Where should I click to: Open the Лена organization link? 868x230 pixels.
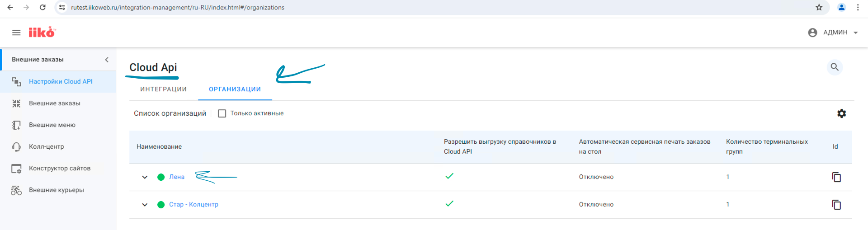pyautogui.click(x=177, y=177)
